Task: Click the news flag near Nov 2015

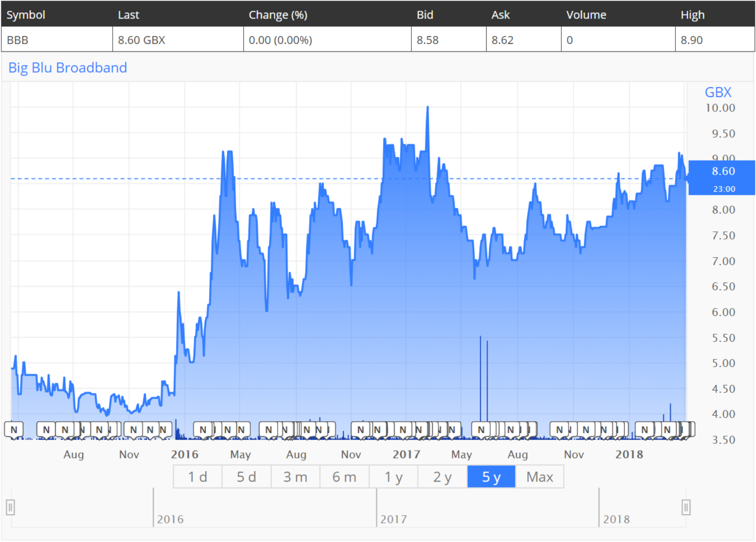Action: click(x=133, y=430)
